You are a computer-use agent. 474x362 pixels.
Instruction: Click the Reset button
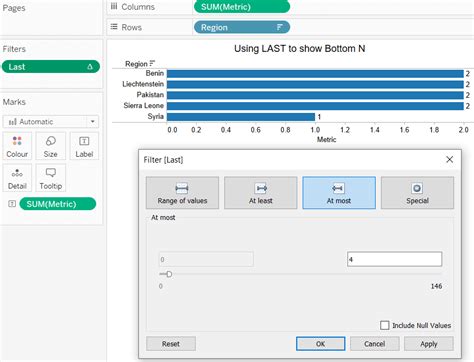tap(171, 344)
